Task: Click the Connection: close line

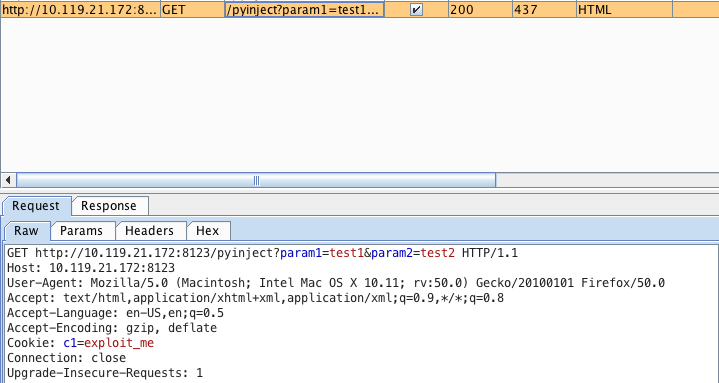Action: click(66, 358)
